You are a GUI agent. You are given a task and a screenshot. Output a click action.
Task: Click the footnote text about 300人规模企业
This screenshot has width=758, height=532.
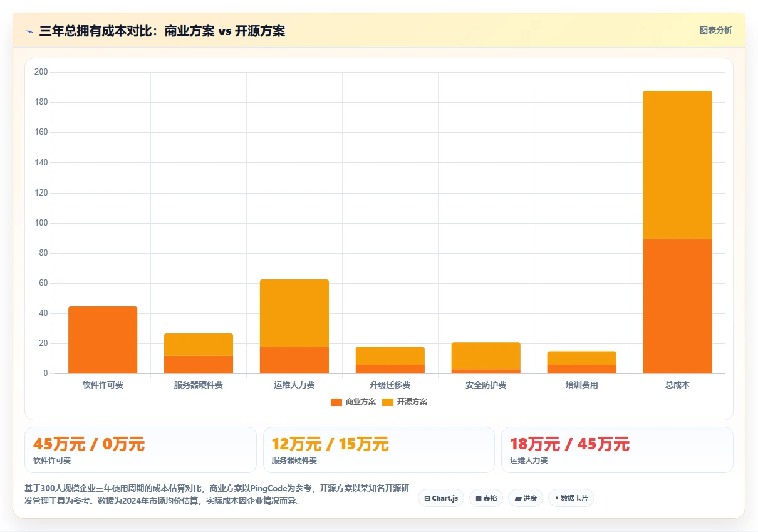(x=217, y=494)
